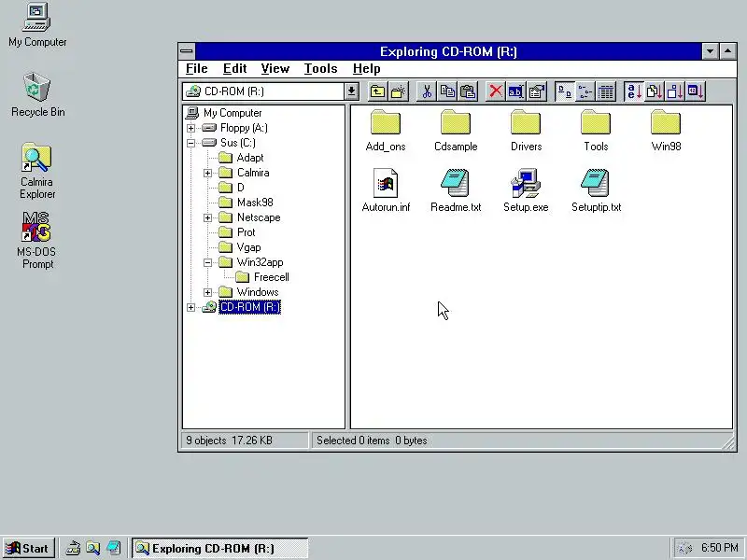Click the Rename (a.b) toolbar icon
Image resolution: width=747 pixels, height=560 pixels.
516,91
